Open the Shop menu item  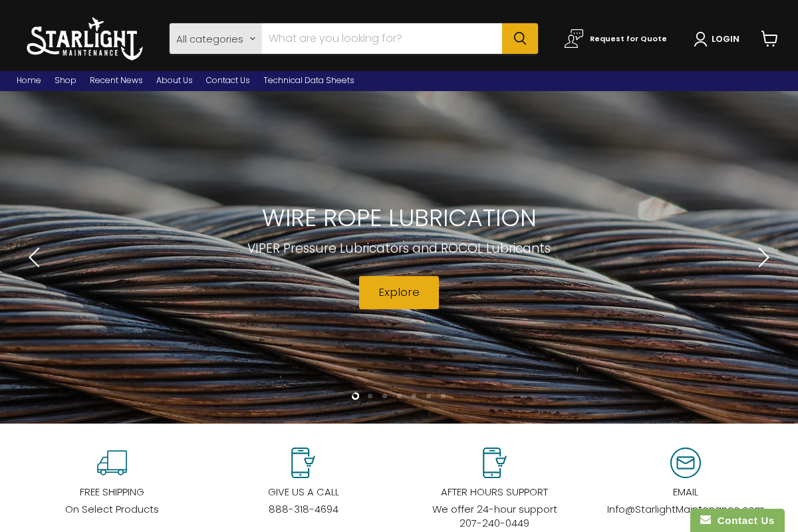click(x=65, y=80)
